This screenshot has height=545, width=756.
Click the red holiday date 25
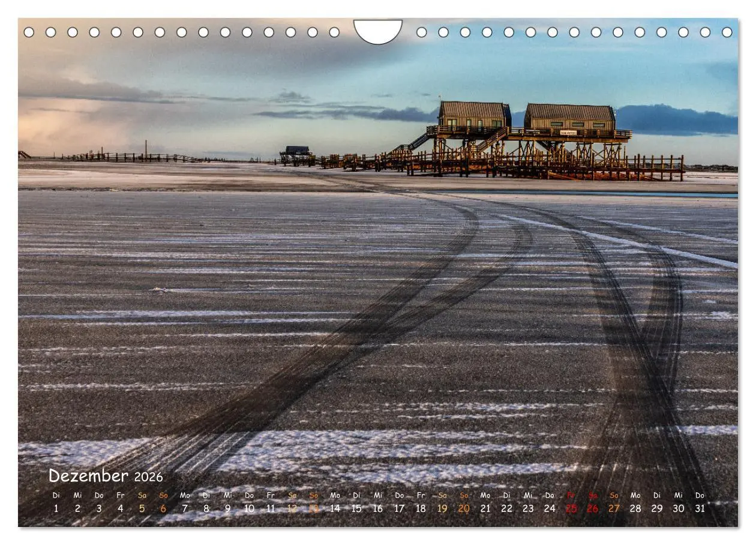pos(571,508)
